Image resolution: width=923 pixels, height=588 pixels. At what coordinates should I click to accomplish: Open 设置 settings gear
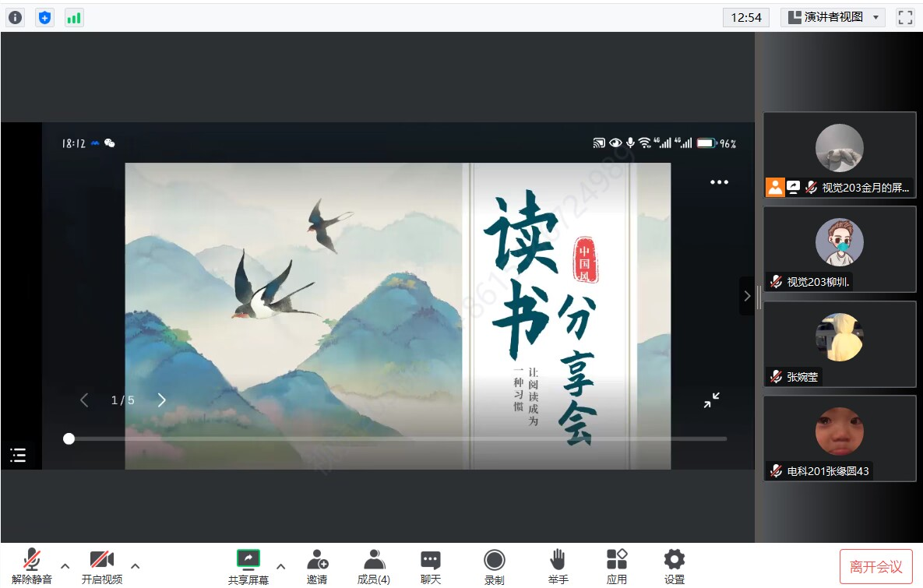pyautogui.click(x=674, y=566)
